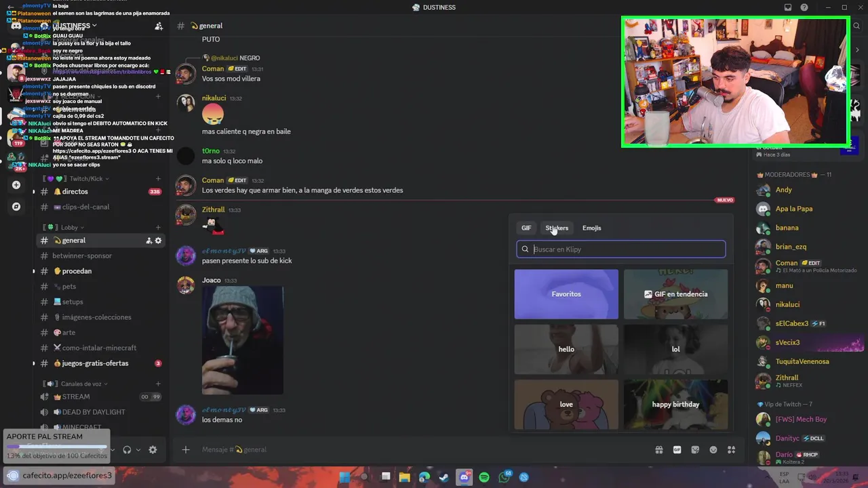Open Discover servers compass icon
The width and height of the screenshot is (868, 488).
pos(16,206)
